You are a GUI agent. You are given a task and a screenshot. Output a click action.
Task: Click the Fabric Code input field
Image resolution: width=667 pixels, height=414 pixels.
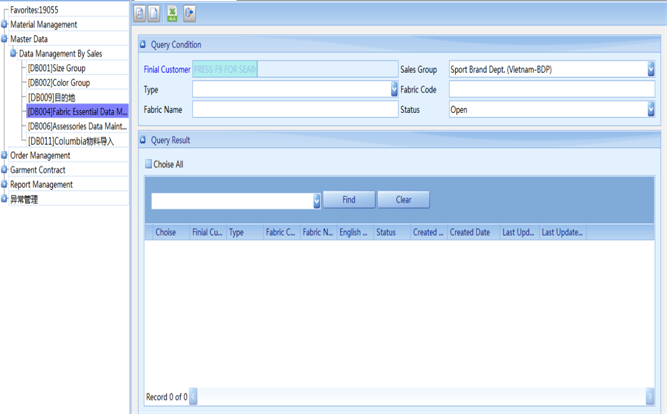point(551,90)
